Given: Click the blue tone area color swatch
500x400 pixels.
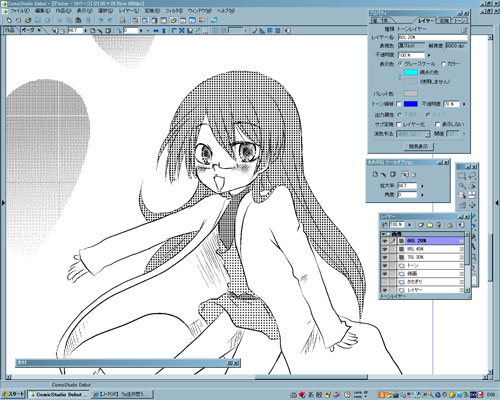Looking at the screenshot, I should pyautogui.click(x=410, y=104).
